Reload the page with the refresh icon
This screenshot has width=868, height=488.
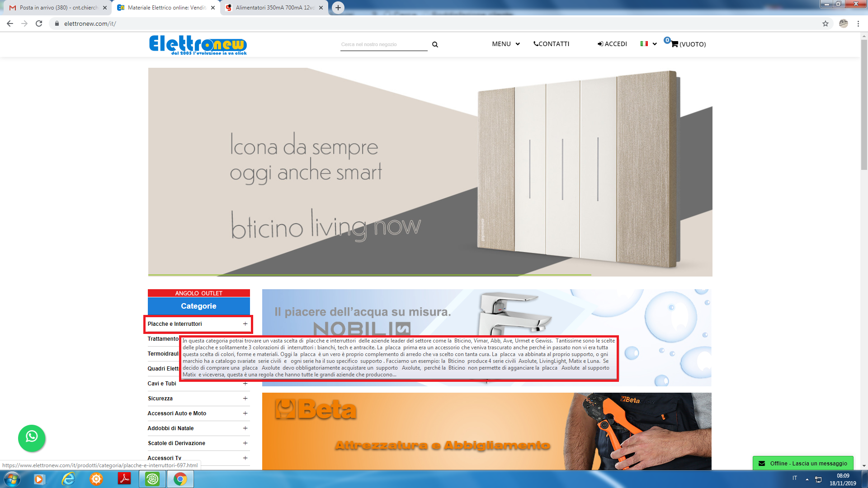coord(39,23)
